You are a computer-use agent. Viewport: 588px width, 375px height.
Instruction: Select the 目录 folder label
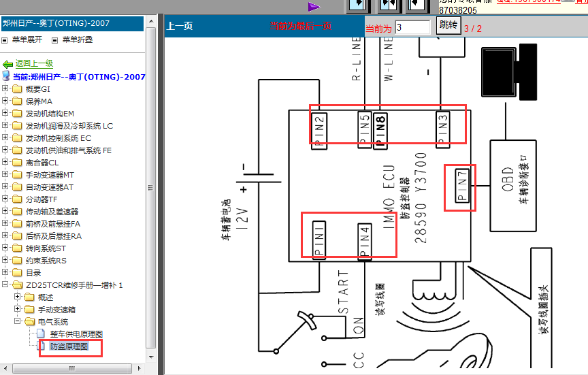point(33,273)
